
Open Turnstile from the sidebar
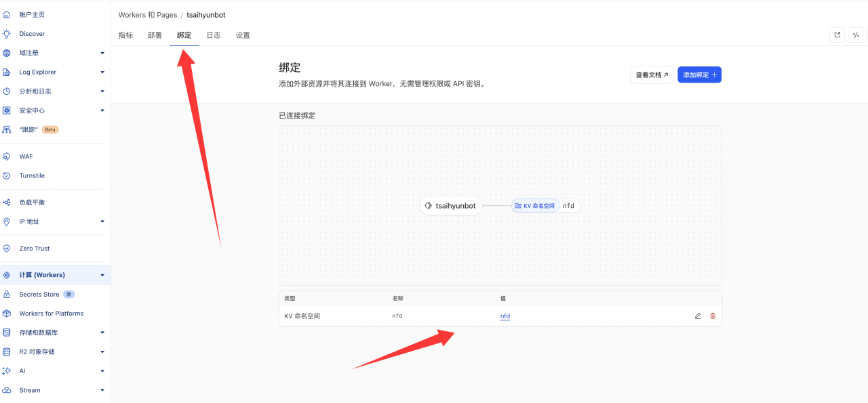[x=32, y=175]
